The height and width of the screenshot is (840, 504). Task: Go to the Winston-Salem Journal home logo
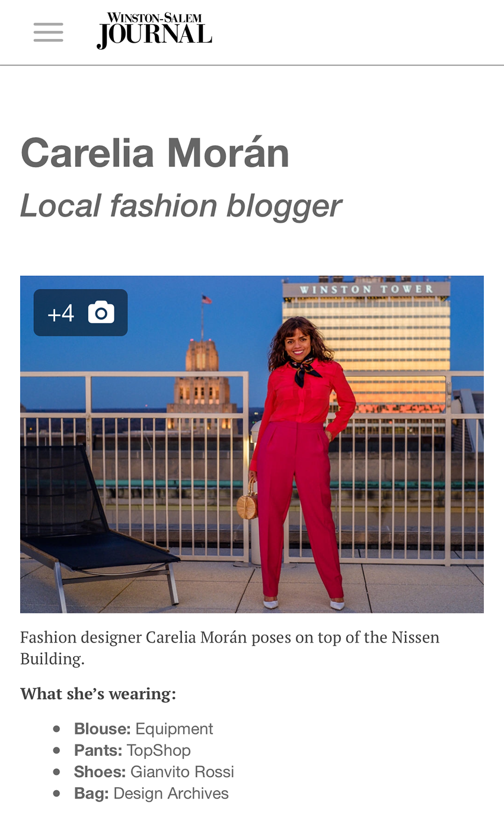[154, 31]
